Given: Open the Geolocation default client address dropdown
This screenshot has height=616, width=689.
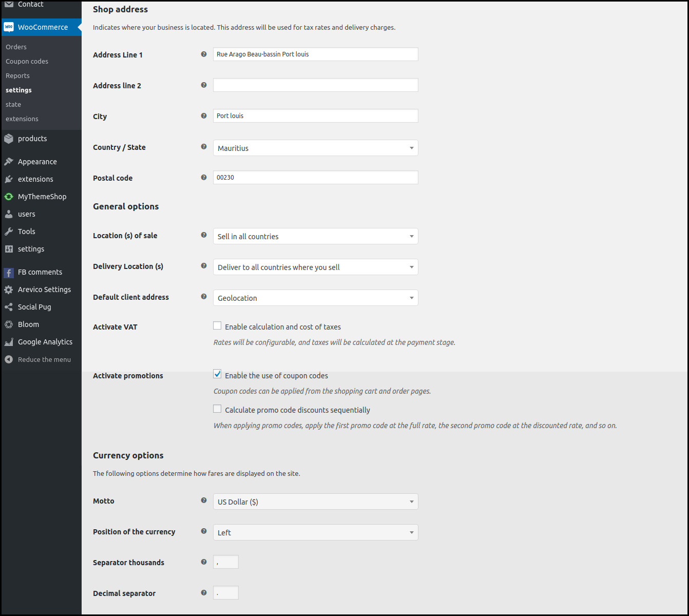Looking at the screenshot, I should pyautogui.click(x=316, y=298).
